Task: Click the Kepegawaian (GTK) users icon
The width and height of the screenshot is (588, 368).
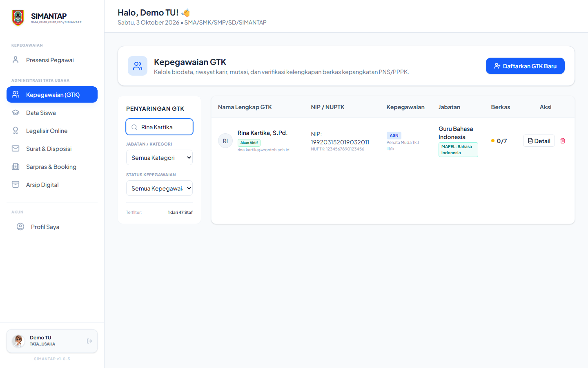Action: coord(16,94)
